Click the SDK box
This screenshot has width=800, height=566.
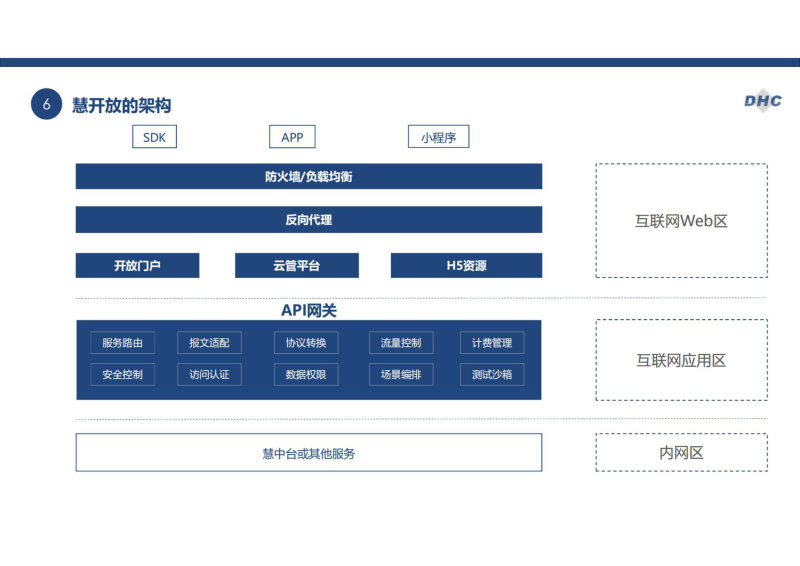pos(154,137)
